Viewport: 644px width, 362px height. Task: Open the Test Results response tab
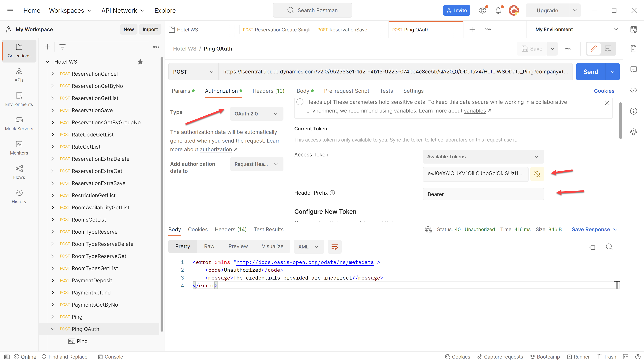tap(269, 230)
